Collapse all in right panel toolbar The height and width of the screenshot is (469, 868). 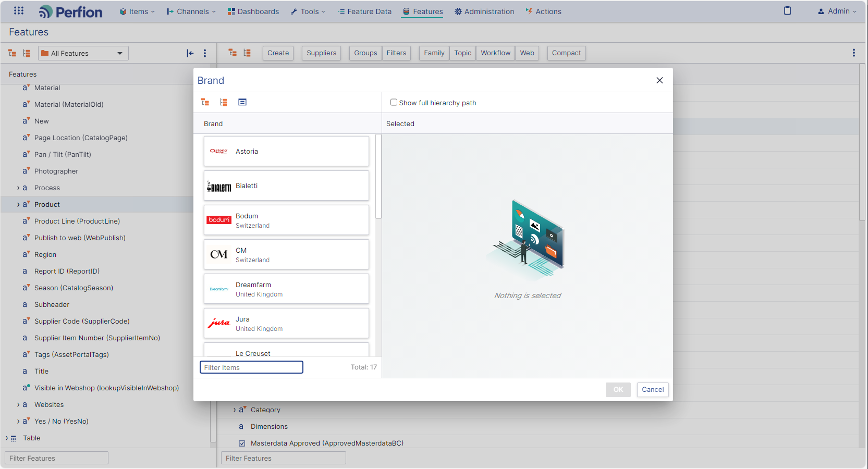tap(247, 53)
